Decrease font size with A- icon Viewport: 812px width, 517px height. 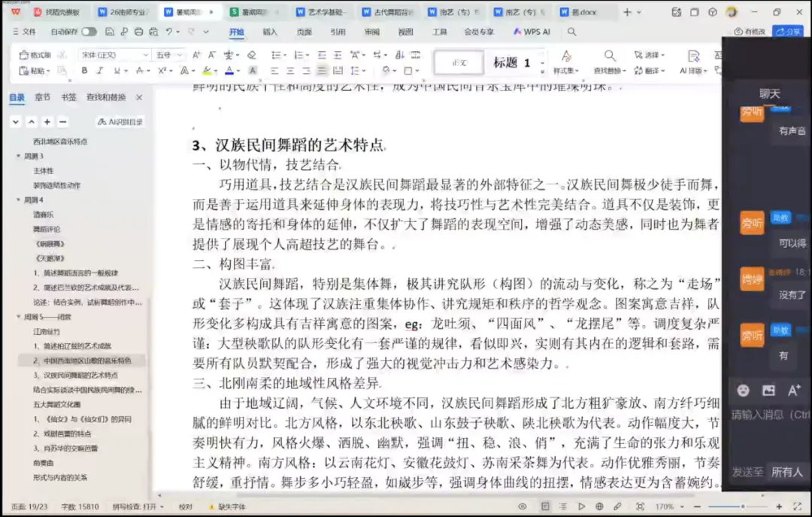(212, 55)
